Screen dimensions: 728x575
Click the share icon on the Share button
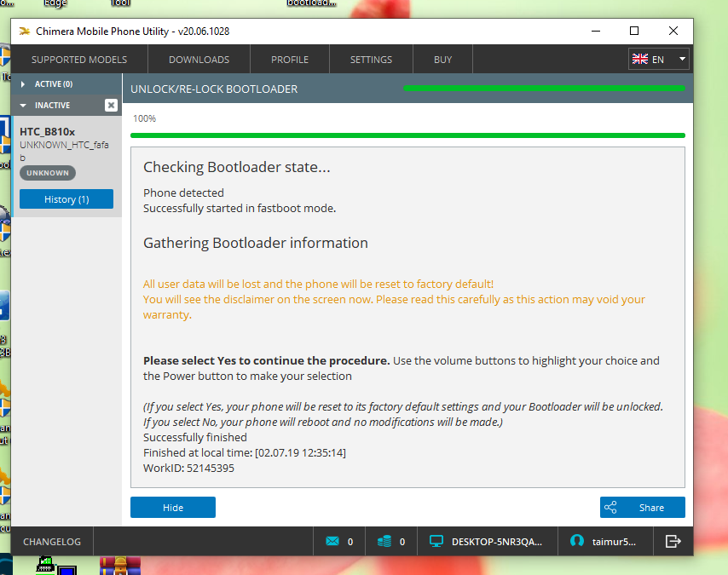(x=610, y=507)
